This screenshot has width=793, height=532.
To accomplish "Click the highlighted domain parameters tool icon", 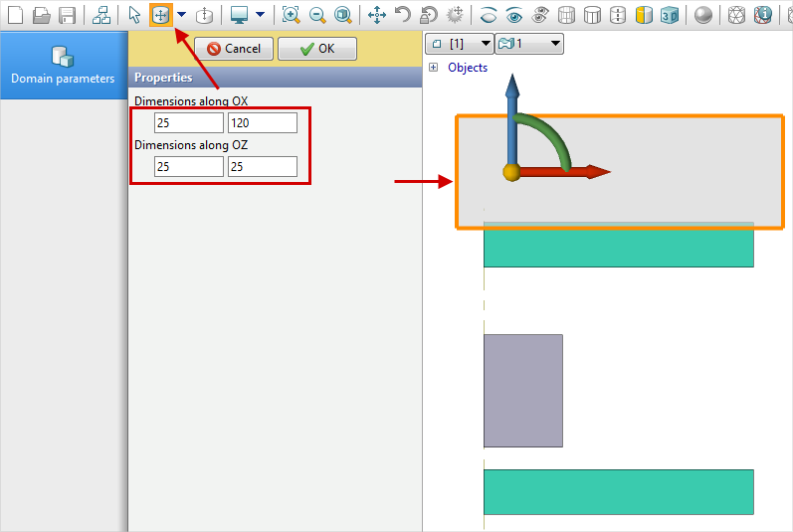I will pos(159,15).
